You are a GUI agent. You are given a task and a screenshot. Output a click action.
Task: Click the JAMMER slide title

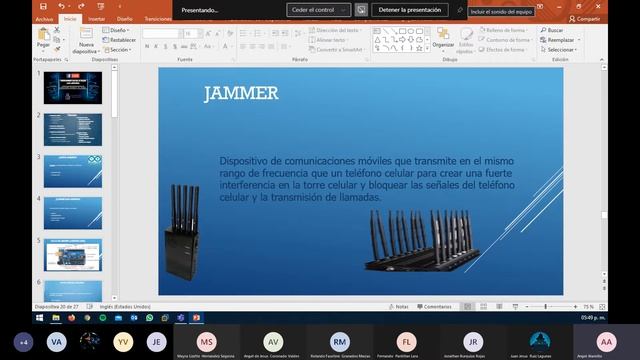tap(241, 93)
